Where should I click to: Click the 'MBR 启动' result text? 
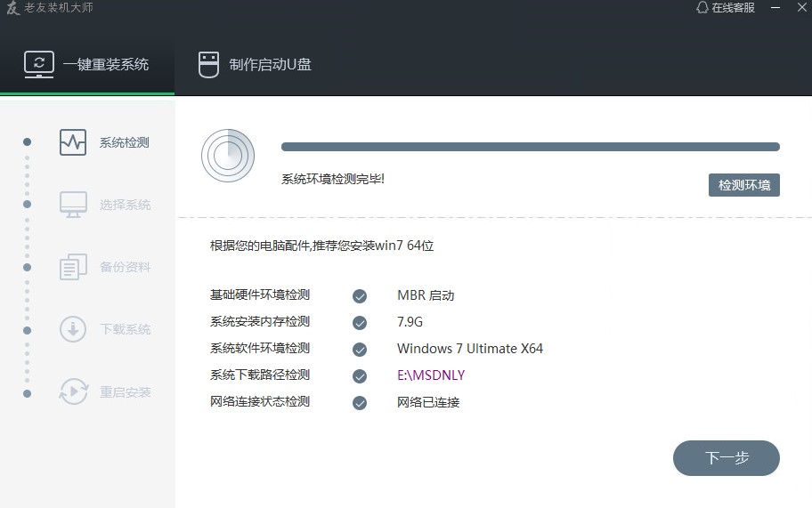click(426, 295)
